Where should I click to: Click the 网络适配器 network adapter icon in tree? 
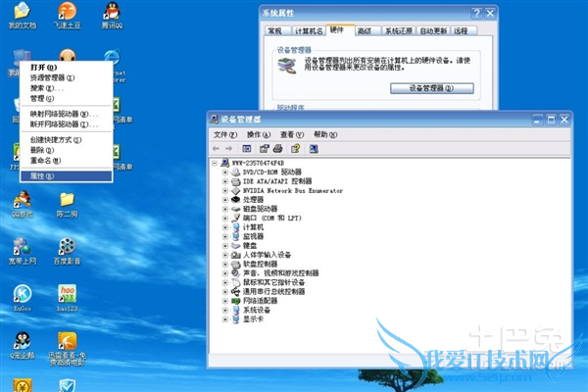point(235,301)
